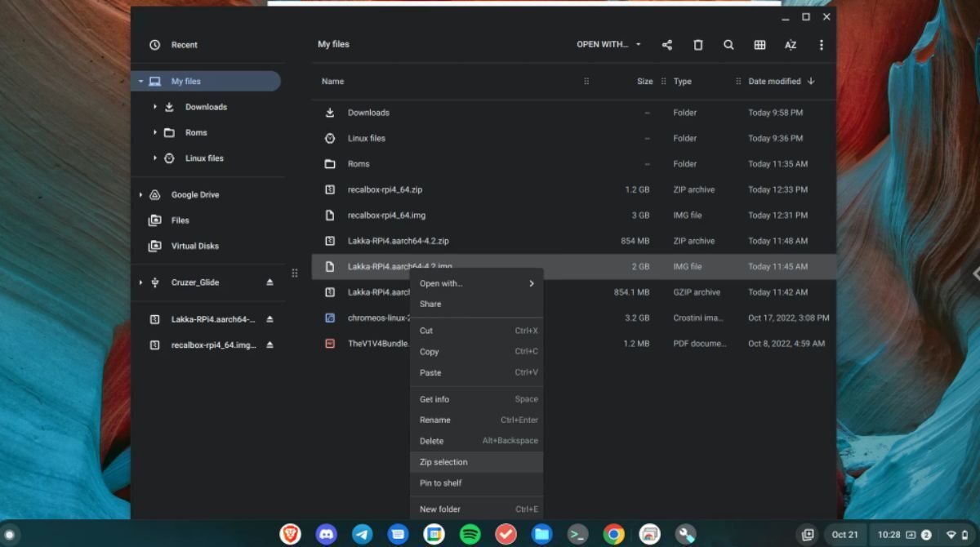Image resolution: width=980 pixels, height=547 pixels.
Task: Collapse the My files tree node
Action: tap(140, 82)
